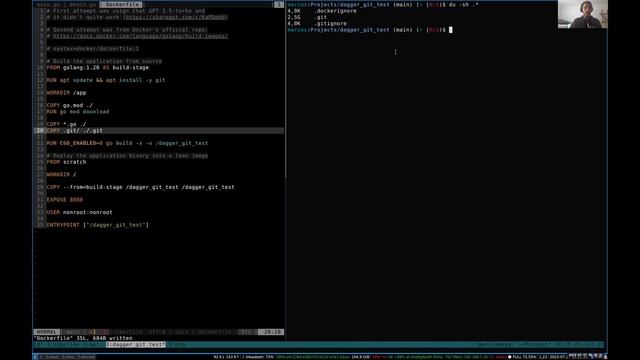Click the 'RUN go mod download' line
The width and height of the screenshot is (640, 360).
click(x=78, y=111)
